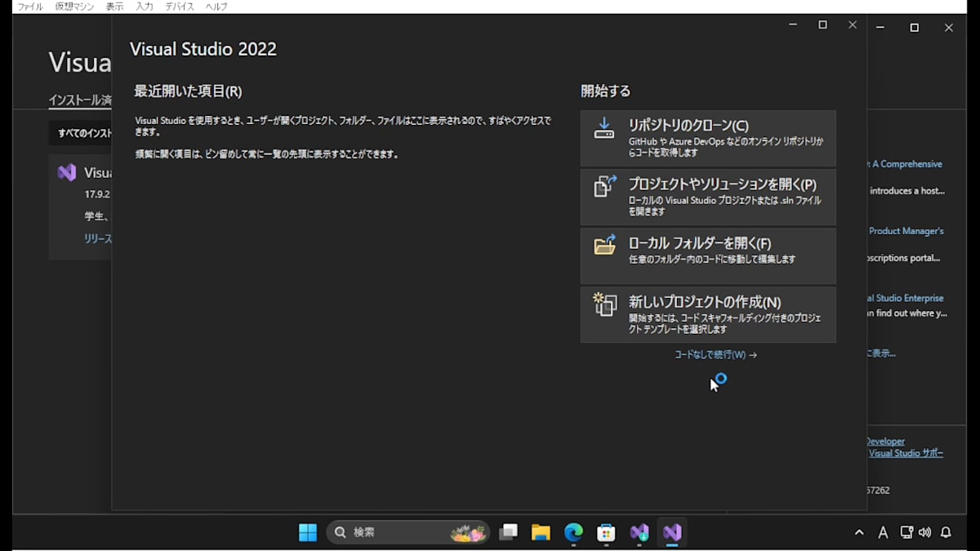Open the notification bell in the taskbar
The width and height of the screenshot is (980, 551).
[x=946, y=532]
